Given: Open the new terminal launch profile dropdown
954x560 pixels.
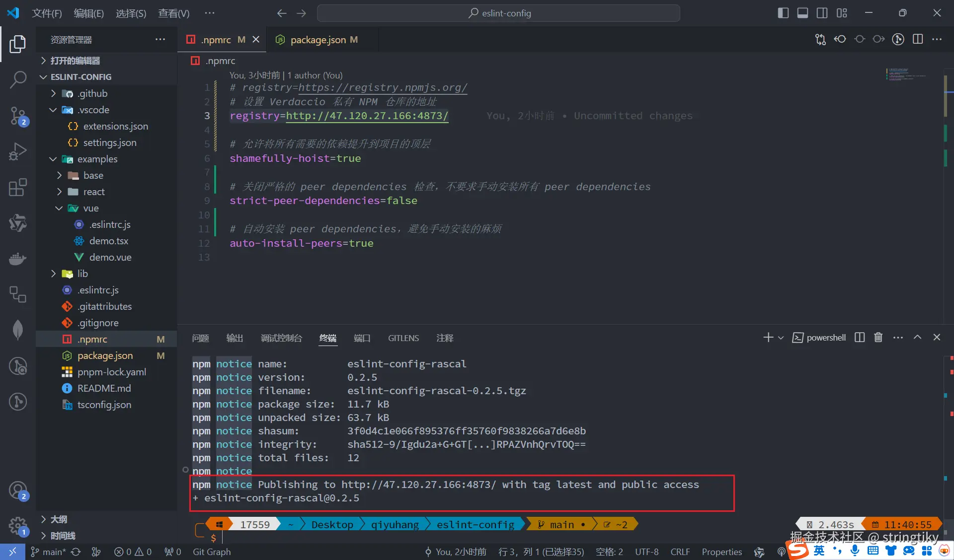Looking at the screenshot, I should pos(781,338).
